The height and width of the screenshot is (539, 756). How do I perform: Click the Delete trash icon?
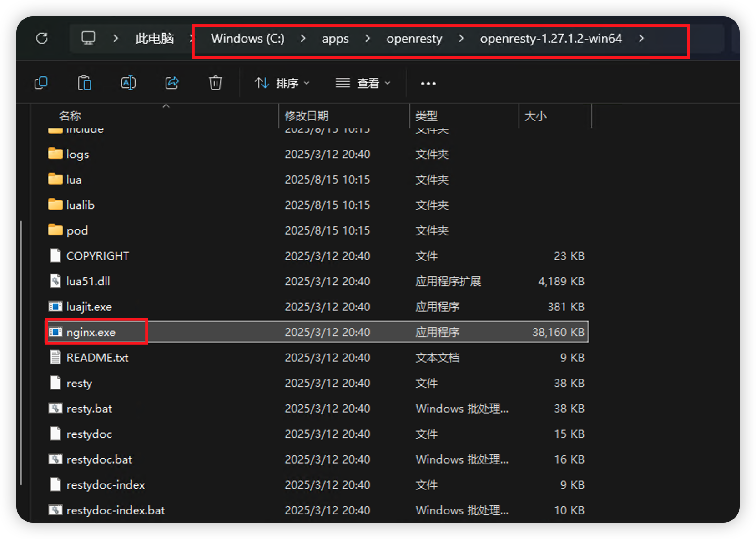(x=216, y=83)
